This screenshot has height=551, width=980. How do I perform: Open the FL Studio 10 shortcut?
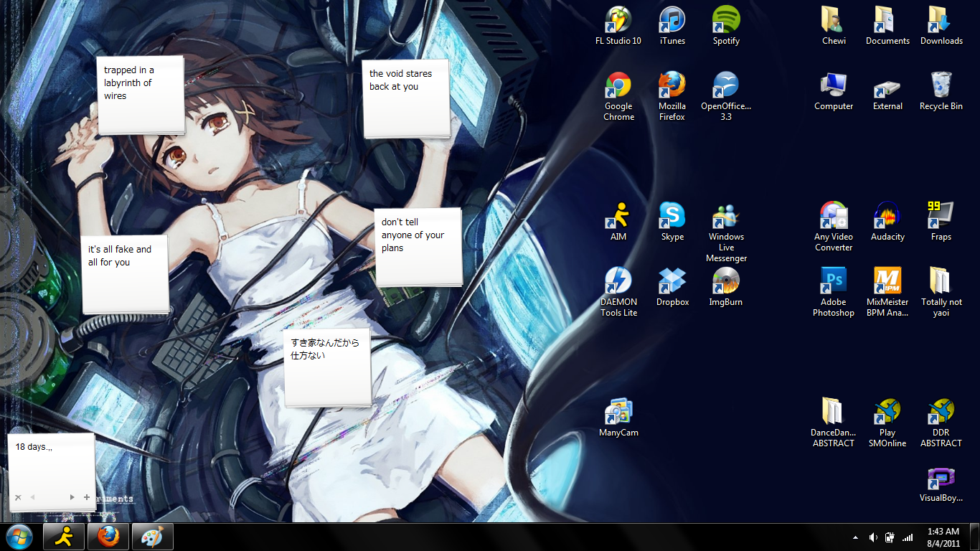(618, 26)
